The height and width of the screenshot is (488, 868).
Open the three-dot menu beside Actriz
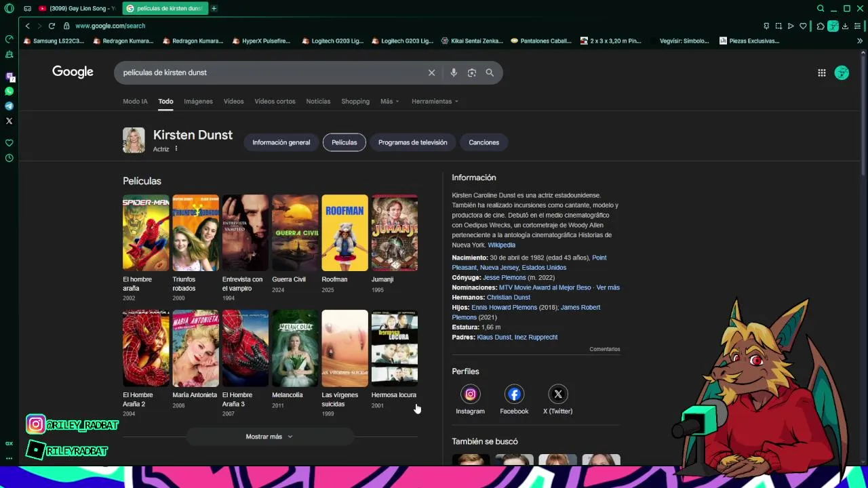coord(176,149)
